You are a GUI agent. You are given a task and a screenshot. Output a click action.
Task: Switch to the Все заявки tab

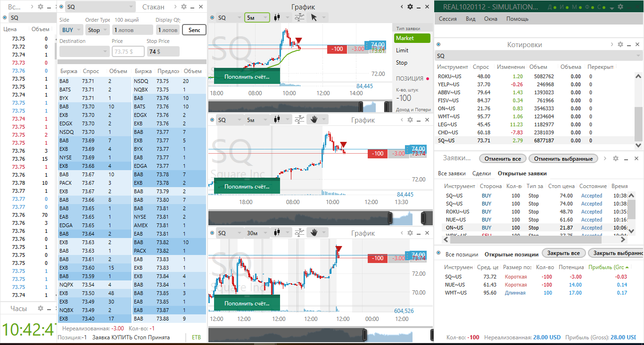coord(452,173)
